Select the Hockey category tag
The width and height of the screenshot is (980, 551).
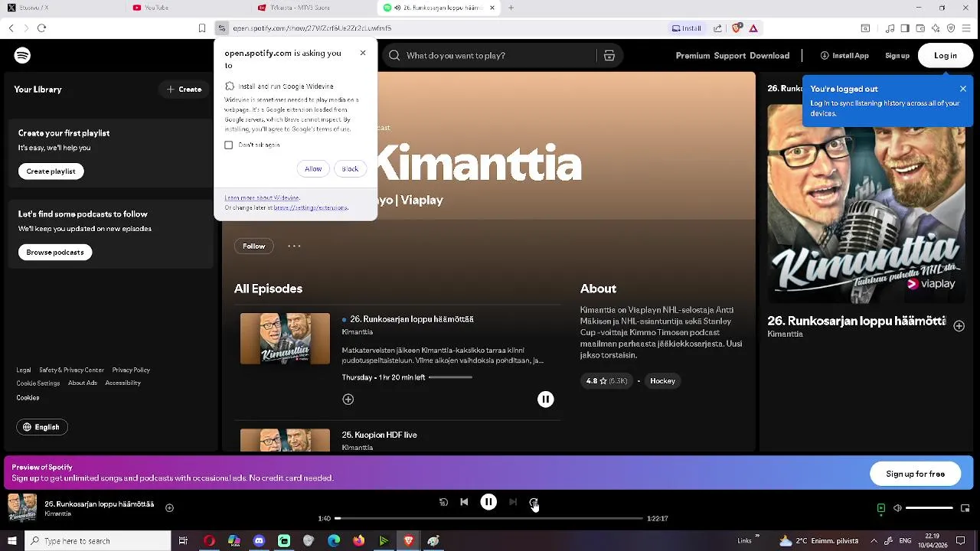point(662,381)
